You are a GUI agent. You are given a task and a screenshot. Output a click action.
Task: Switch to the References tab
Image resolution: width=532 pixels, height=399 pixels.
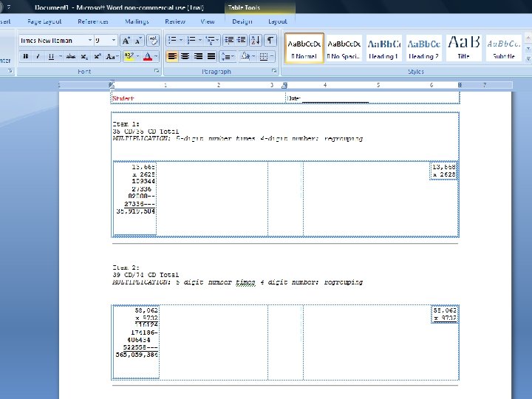coord(93,21)
